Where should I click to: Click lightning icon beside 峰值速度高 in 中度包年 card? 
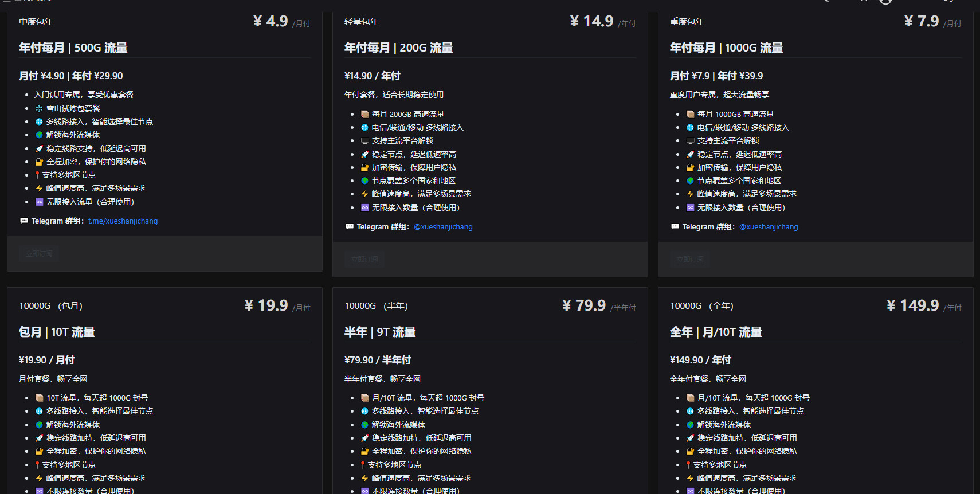(x=39, y=188)
